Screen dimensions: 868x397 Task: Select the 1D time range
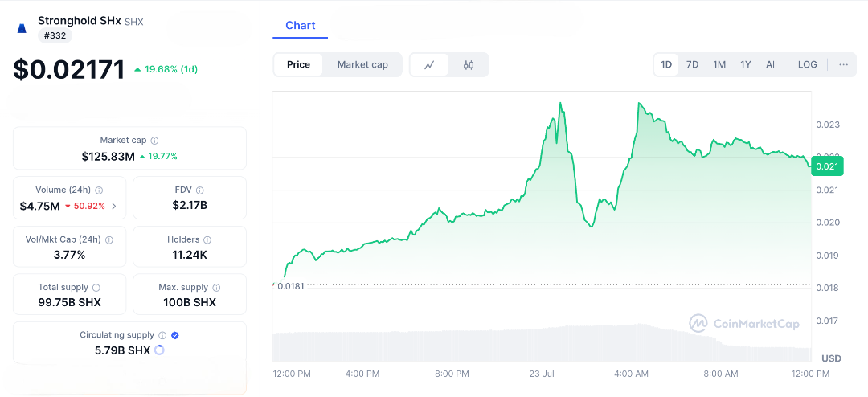pos(666,65)
